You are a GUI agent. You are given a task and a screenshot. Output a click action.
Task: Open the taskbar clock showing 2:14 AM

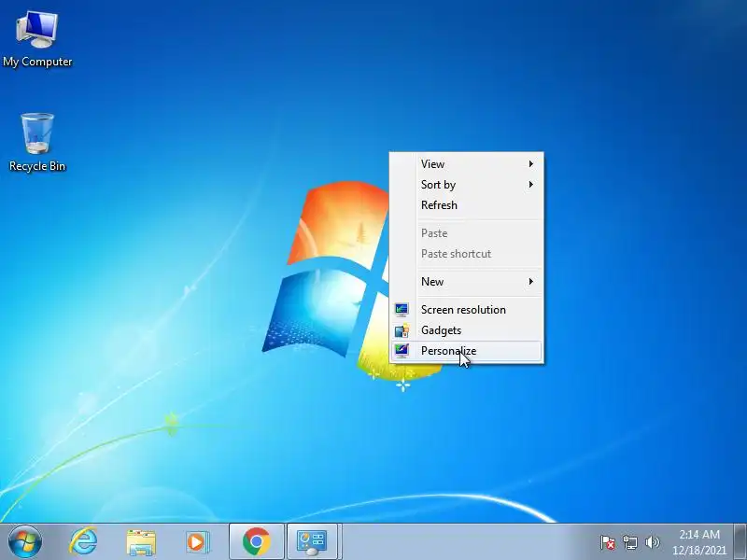(x=699, y=534)
